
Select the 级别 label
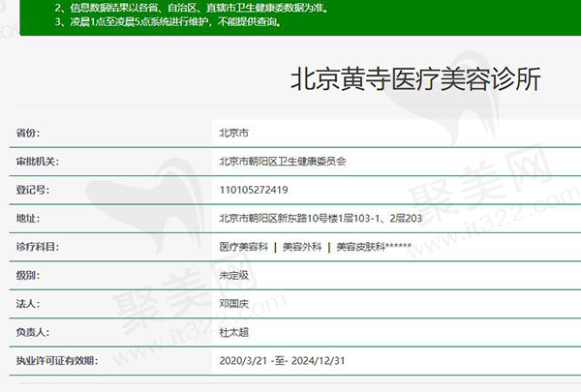pos(28,275)
